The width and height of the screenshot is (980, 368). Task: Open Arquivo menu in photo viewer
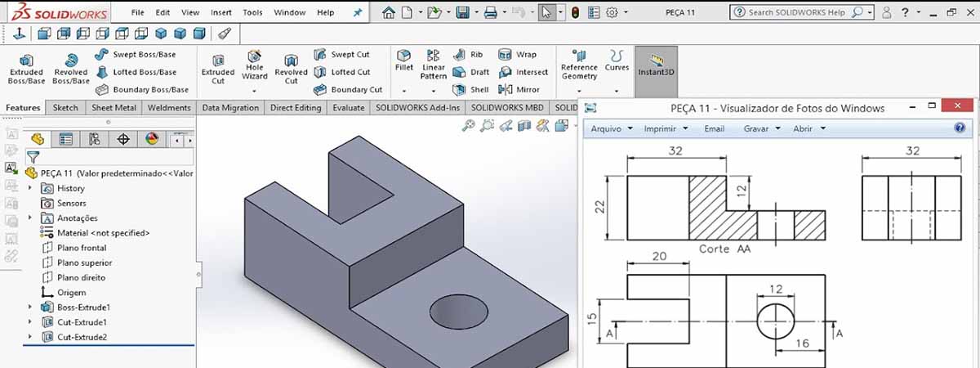point(611,128)
